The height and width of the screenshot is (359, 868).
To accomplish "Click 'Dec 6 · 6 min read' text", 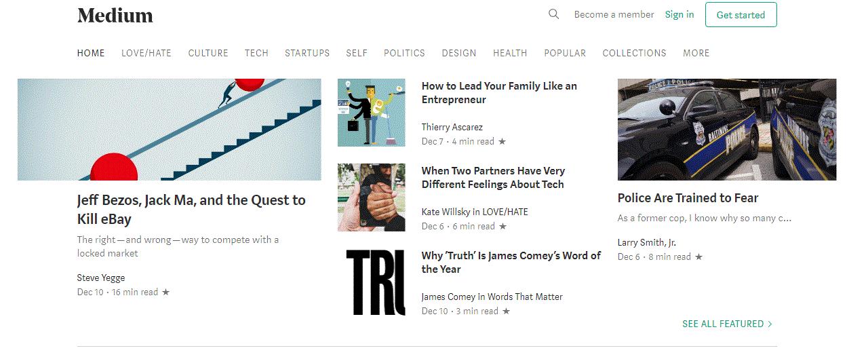I will [x=458, y=227].
